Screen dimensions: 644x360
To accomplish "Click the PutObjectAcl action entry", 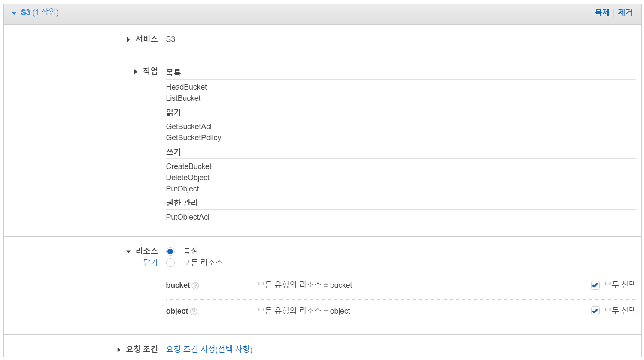I will point(188,217).
